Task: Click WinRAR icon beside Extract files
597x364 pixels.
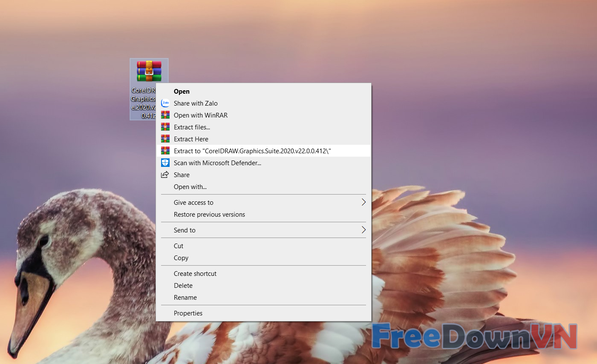Action: tap(165, 127)
